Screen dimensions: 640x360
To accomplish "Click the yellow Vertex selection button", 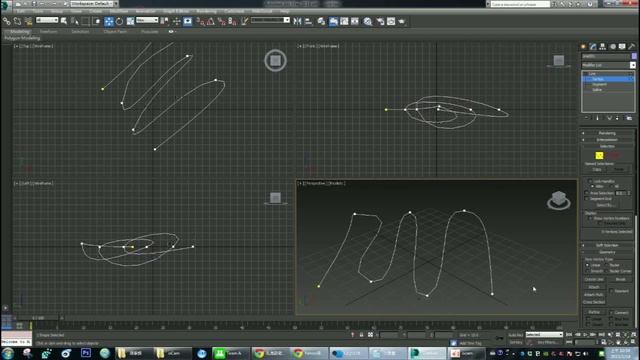I will click(x=599, y=155).
